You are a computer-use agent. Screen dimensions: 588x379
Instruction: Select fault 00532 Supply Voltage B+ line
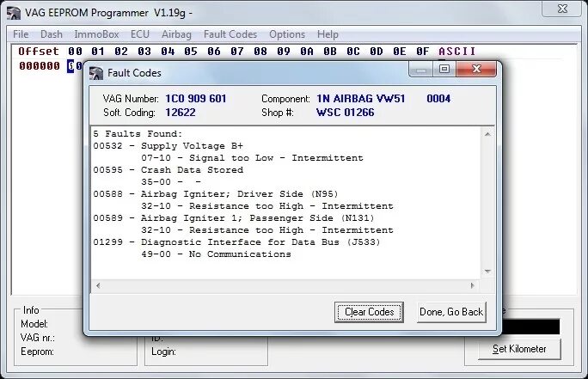coord(168,146)
